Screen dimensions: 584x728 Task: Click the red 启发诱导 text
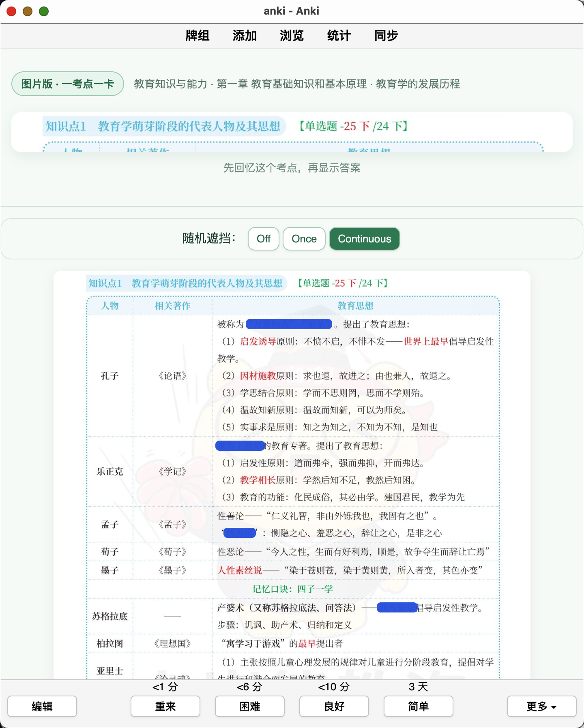click(258, 341)
